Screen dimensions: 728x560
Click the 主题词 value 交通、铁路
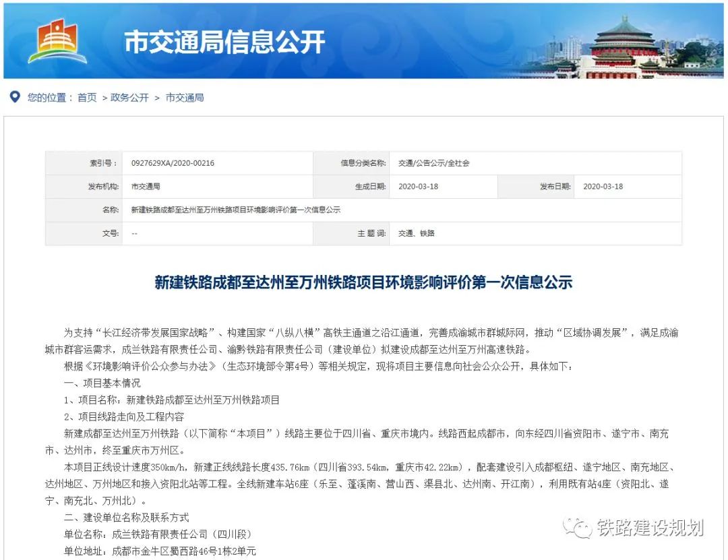click(416, 233)
